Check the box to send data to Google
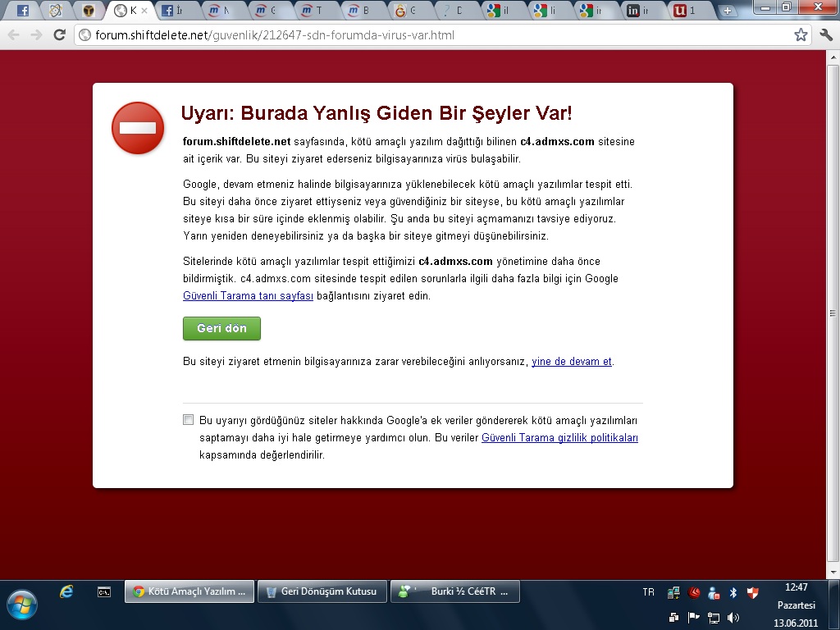Viewport: 840px width, 630px height. (188, 420)
